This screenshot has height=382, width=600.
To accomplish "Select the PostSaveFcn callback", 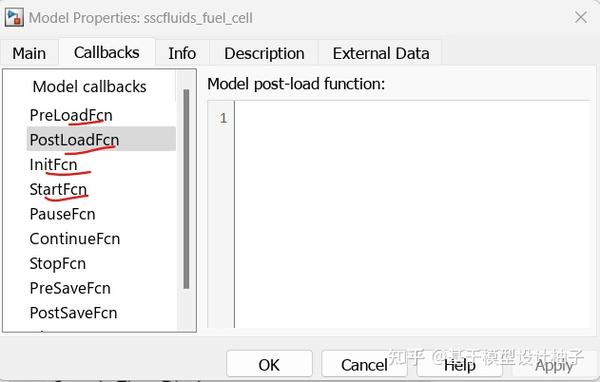I will tap(73, 313).
